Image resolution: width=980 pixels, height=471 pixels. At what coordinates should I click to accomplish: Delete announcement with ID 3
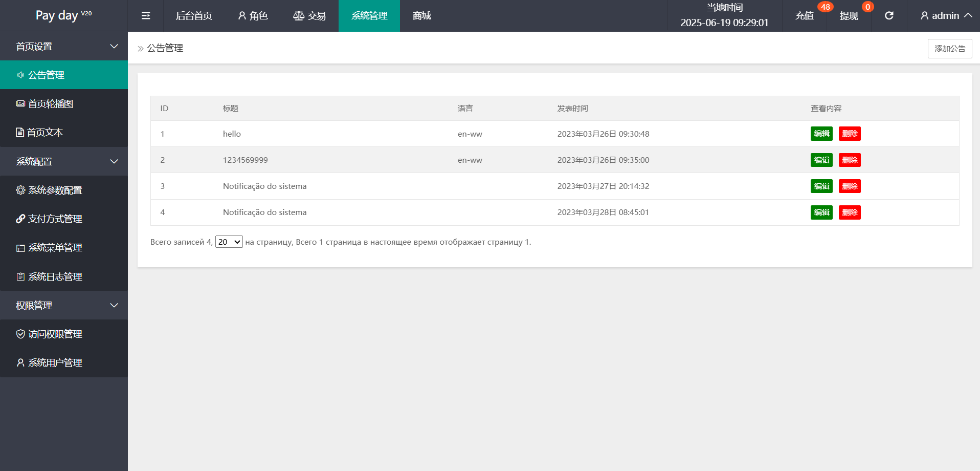pyautogui.click(x=850, y=186)
